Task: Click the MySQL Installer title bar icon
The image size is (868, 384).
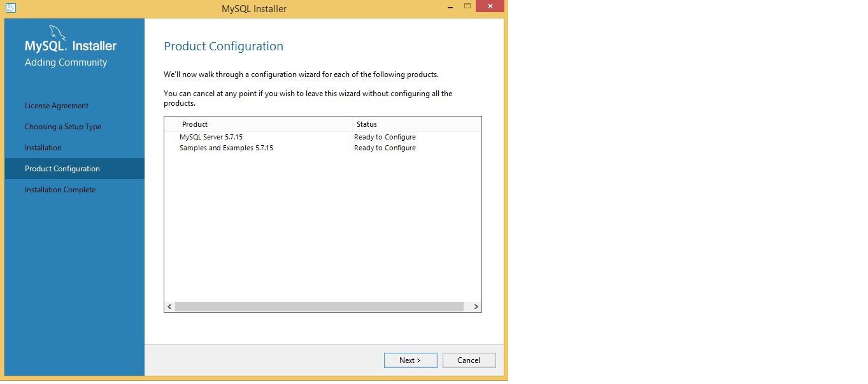Action: 10,8
